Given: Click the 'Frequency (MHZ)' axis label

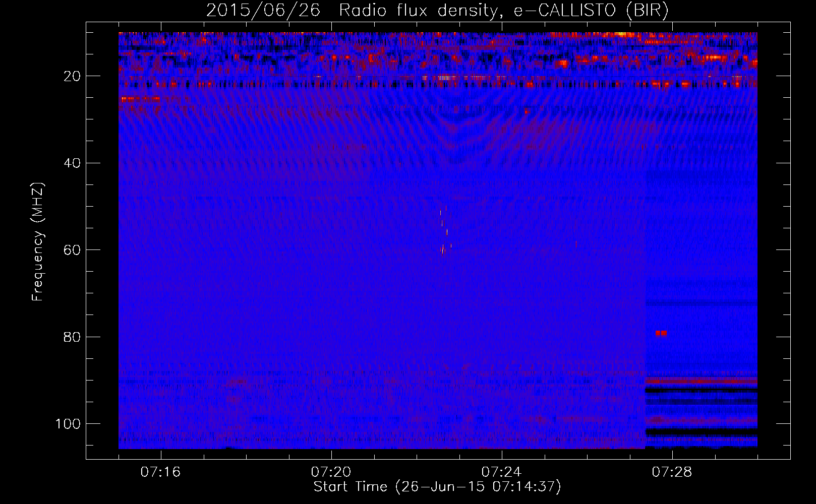Looking at the screenshot, I should [38, 242].
